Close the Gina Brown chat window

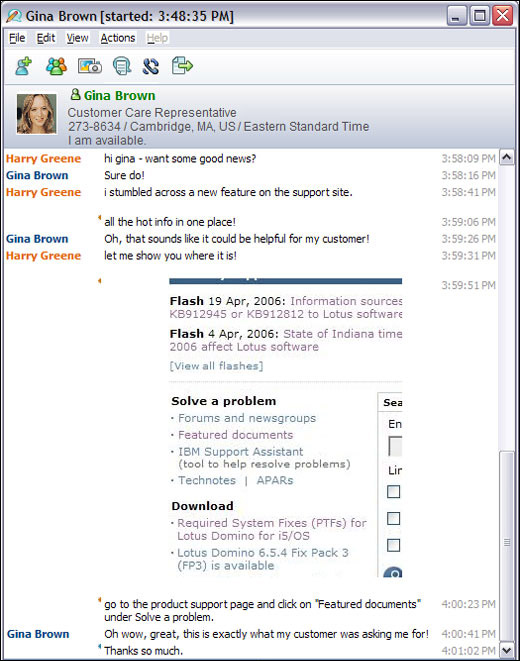(503, 16)
